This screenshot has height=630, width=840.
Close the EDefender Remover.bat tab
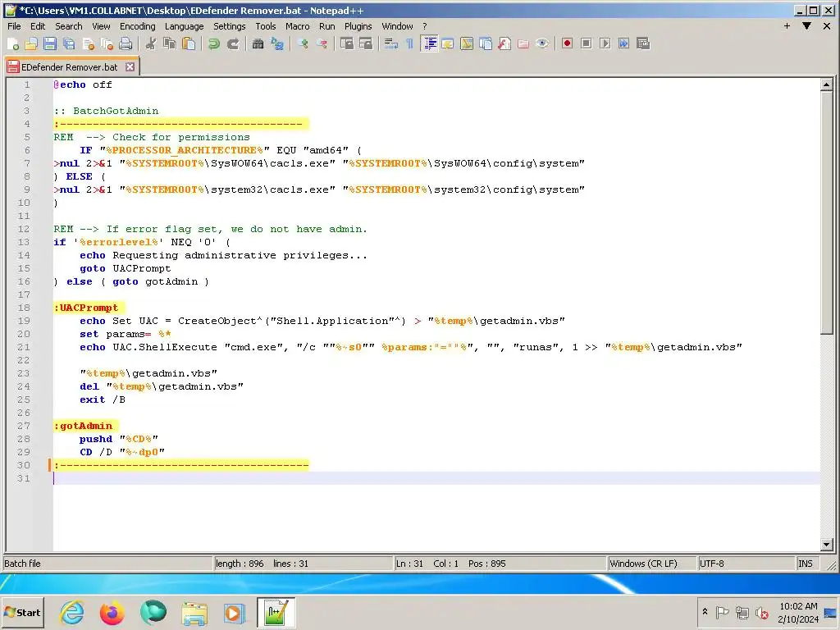130,67
